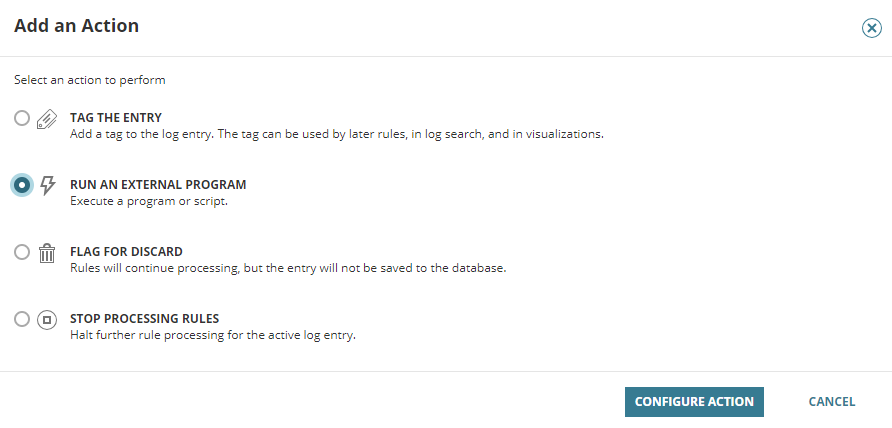Screen dimensions: 892x428
Task: Choose the Flag for Discard radio option
Action: (22, 252)
